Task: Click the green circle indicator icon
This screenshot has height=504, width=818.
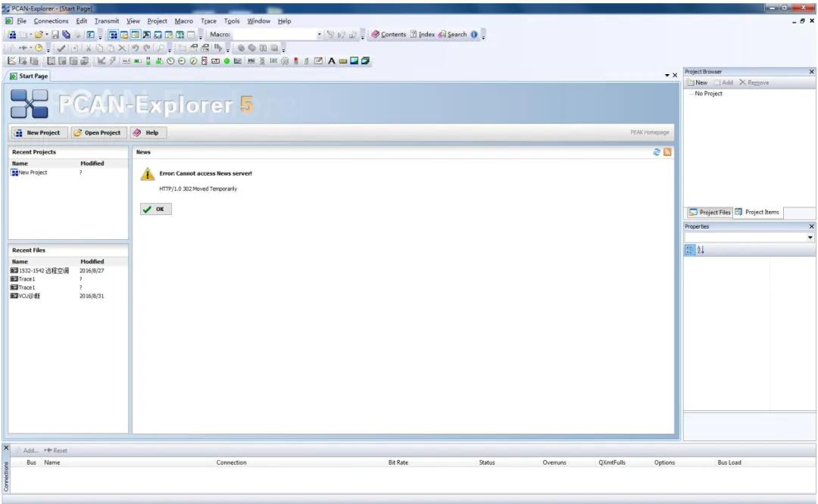Action: tap(227, 61)
